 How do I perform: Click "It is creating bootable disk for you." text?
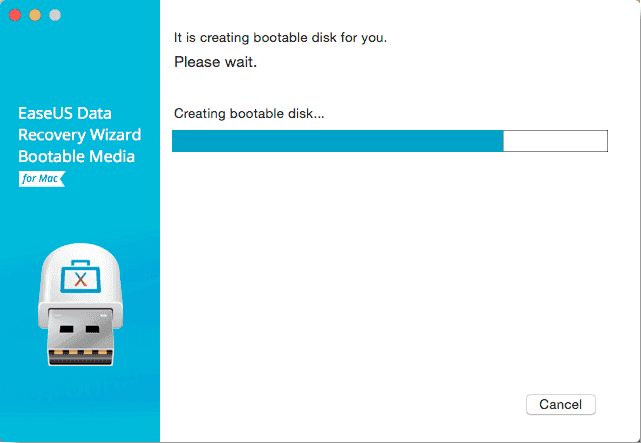coord(280,38)
